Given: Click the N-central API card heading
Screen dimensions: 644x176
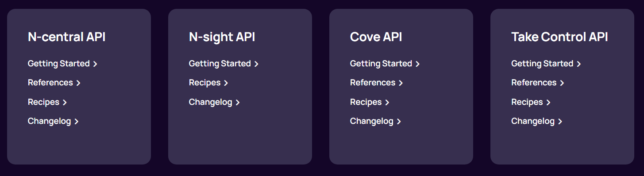Looking at the screenshot, I should 66,37.
